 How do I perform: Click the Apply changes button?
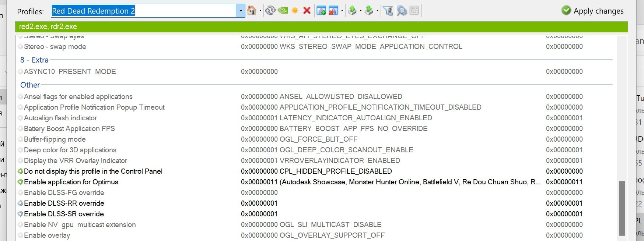pos(592,11)
